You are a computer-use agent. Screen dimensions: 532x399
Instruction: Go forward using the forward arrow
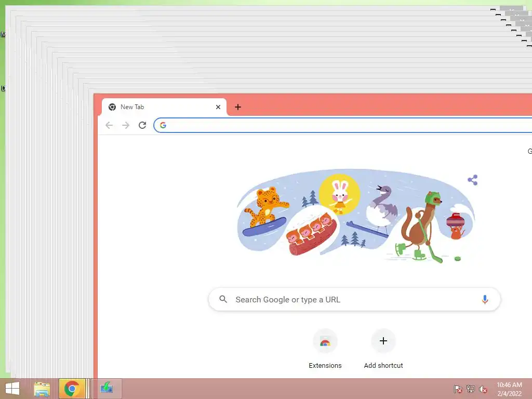(x=126, y=125)
